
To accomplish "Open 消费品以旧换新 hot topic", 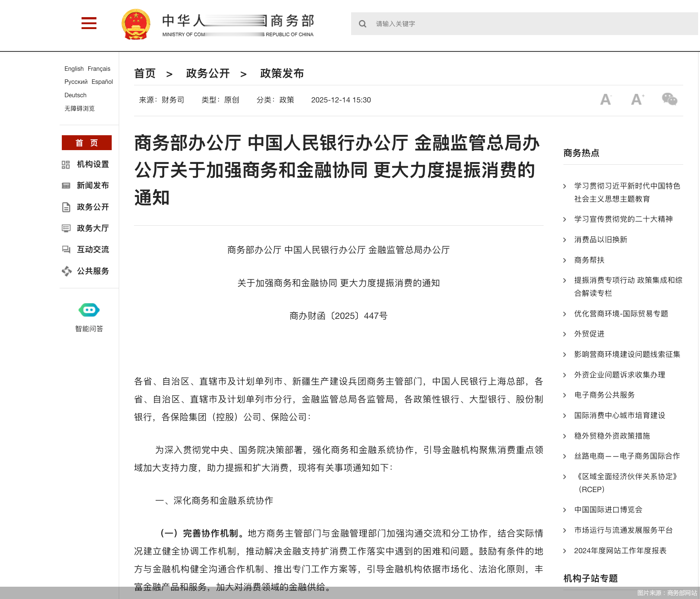I will (x=601, y=240).
